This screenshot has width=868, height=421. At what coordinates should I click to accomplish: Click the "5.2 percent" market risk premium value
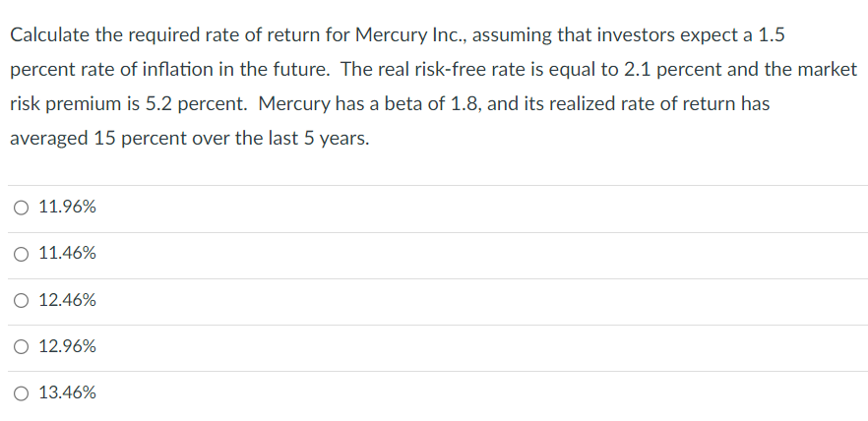pyautogui.click(x=190, y=104)
